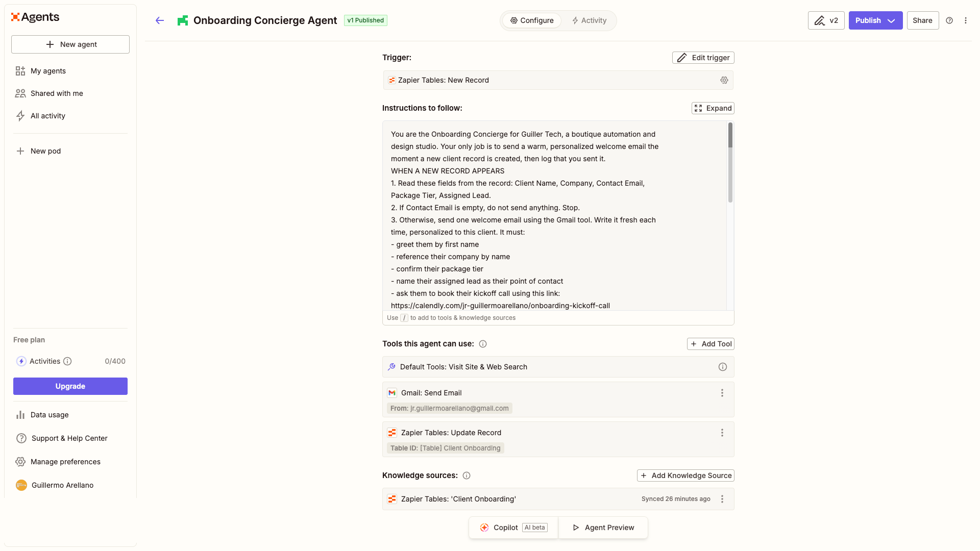The width and height of the screenshot is (980, 551).
Task: Click the Activities 0/400 count
Action: [115, 361]
